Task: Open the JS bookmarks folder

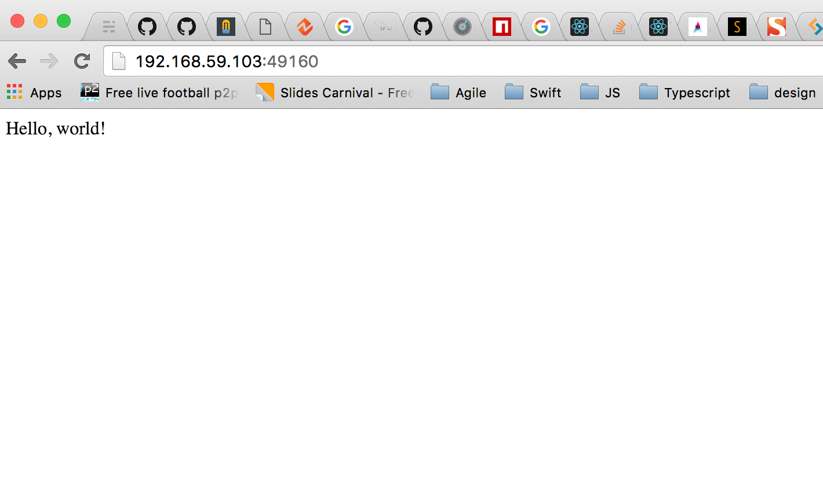Action: [600, 93]
